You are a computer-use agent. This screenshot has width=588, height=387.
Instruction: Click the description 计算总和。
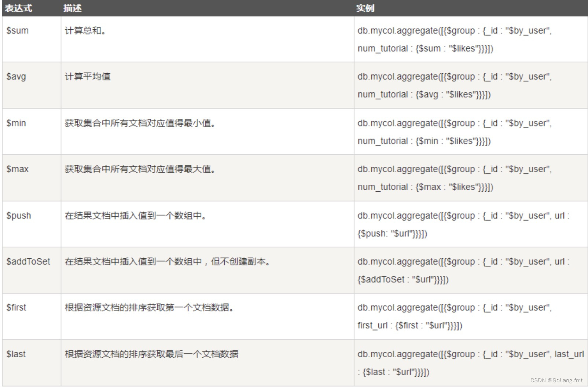coord(86,30)
